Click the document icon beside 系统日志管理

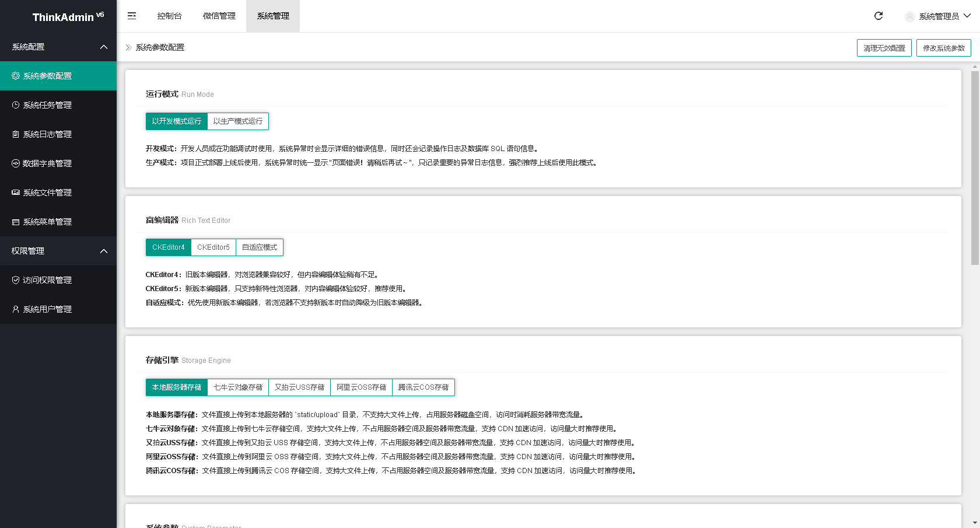point(16,134)
